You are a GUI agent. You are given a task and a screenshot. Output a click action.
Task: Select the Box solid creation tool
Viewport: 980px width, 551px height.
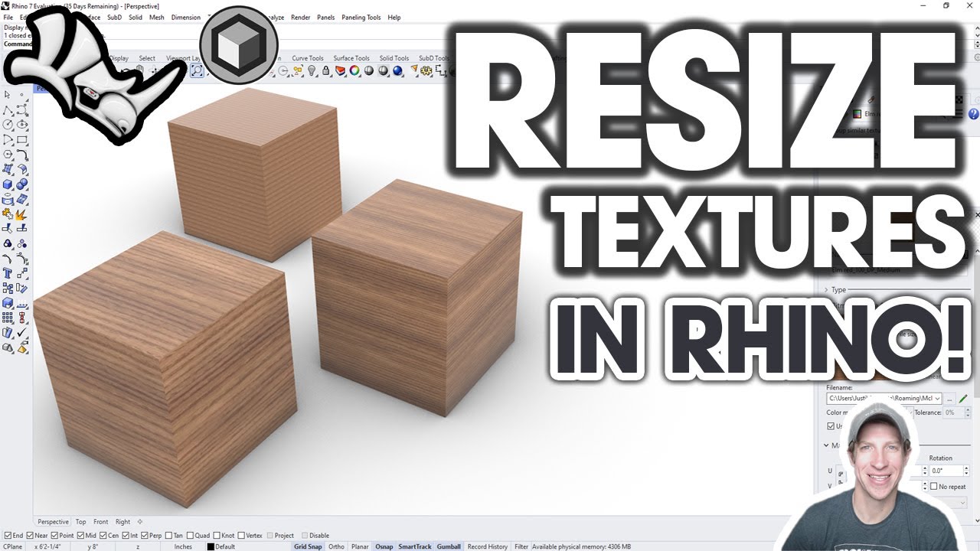(7, 184)
